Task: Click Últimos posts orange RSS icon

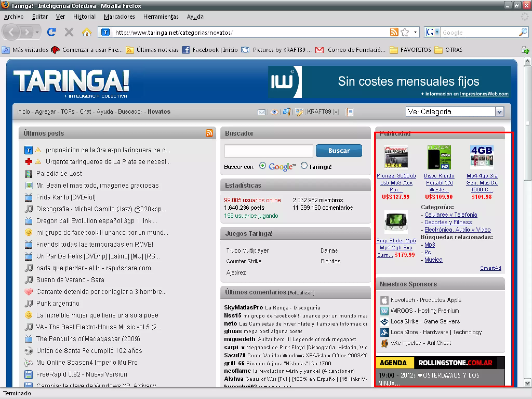Action: click(x=209, y=133)
